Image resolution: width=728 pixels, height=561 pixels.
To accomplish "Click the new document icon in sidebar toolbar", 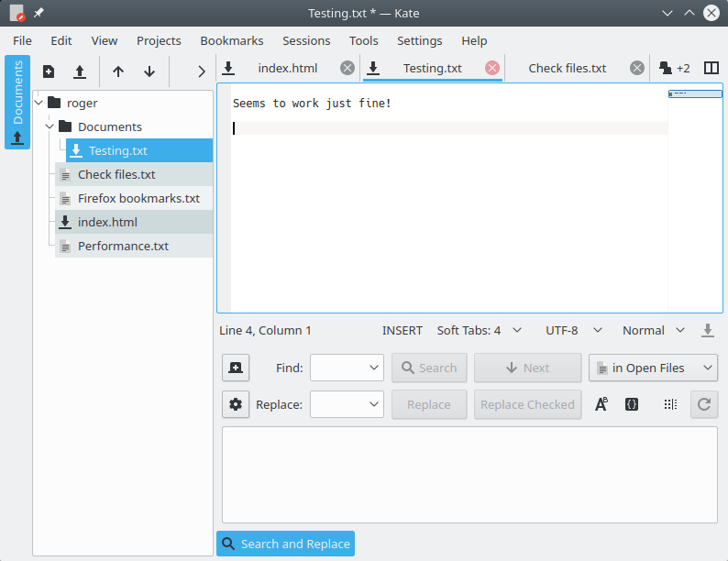I will pos(49,71).
